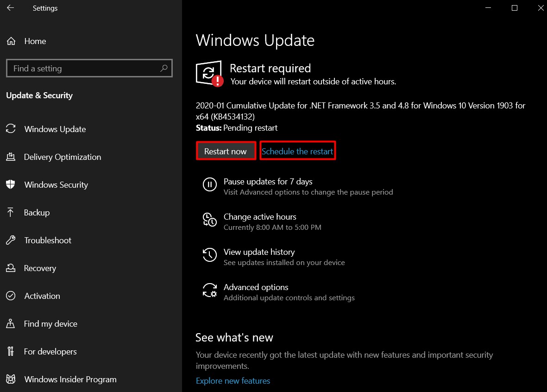Close the Settings window
The image size is (547, 392).
pos(541,8)
